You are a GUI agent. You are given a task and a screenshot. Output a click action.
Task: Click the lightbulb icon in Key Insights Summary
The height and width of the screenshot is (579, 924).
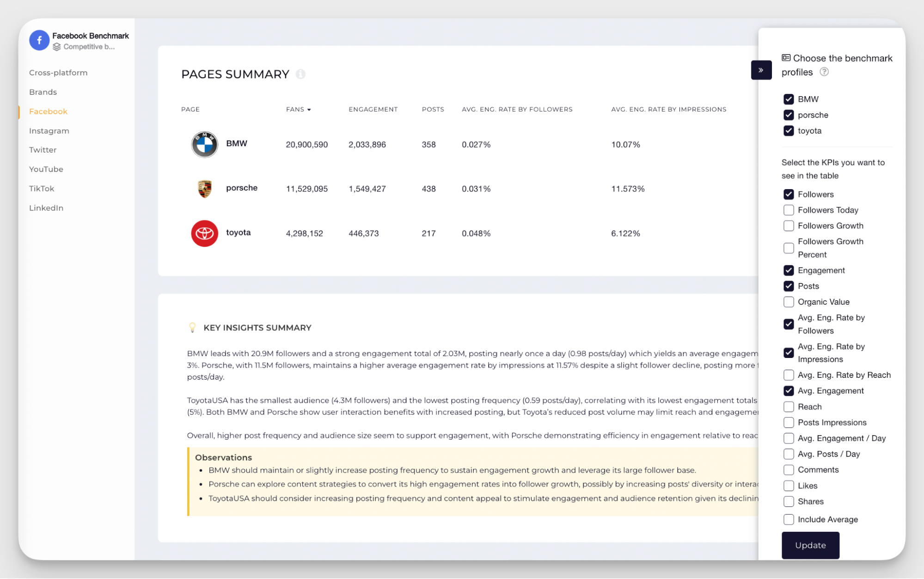point(193,327)
